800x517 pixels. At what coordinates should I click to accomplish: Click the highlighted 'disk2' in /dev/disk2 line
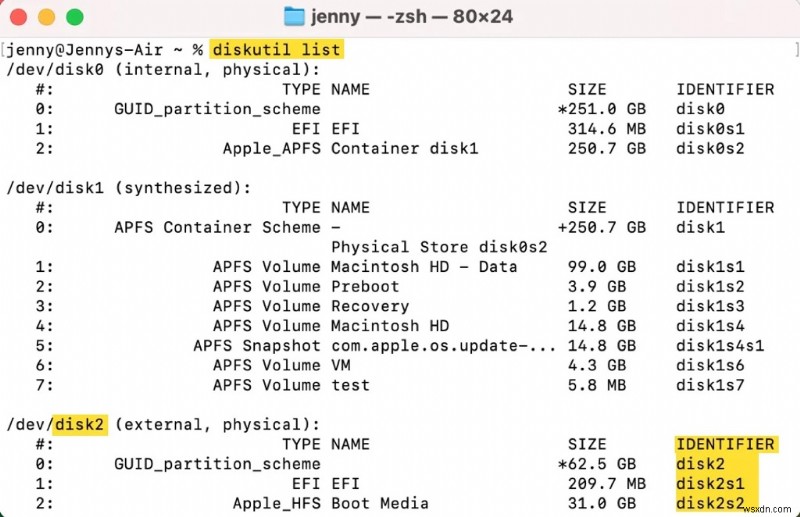point(80,425)
